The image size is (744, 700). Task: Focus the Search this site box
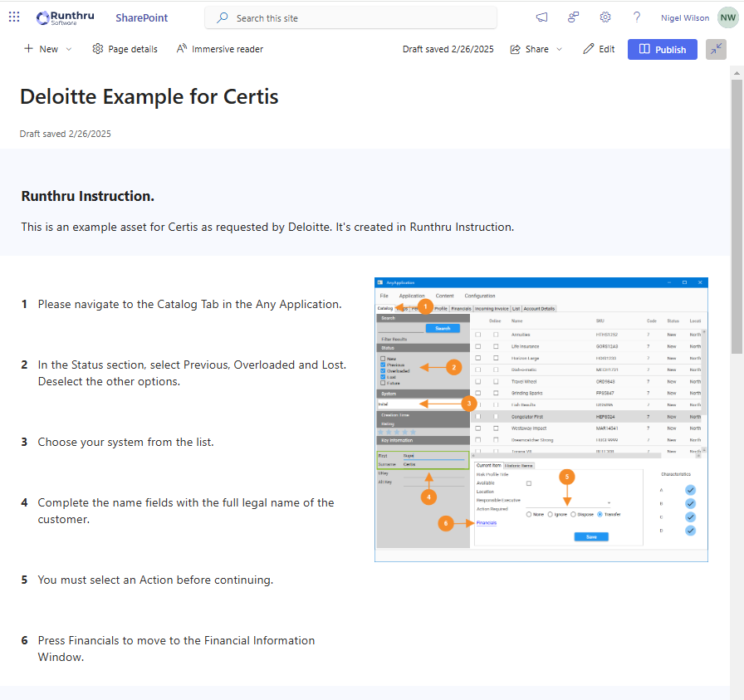pos(350,18)
